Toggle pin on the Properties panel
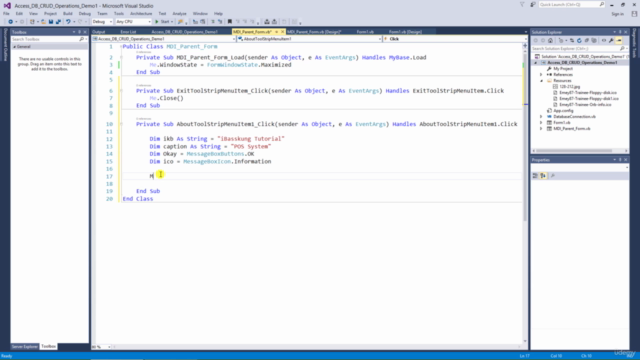The width and height of the screenshot is (640, 360). point(620,160)
